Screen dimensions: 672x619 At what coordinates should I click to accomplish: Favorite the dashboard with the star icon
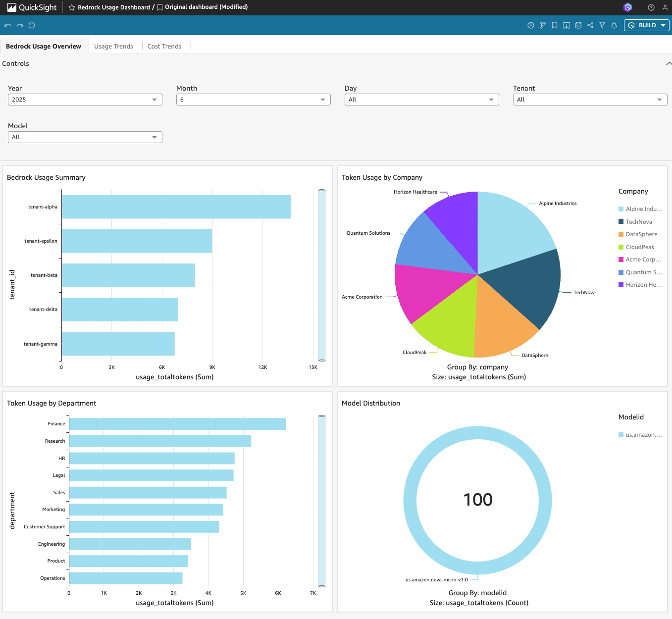pyautogui.click(x=72, y=7)
